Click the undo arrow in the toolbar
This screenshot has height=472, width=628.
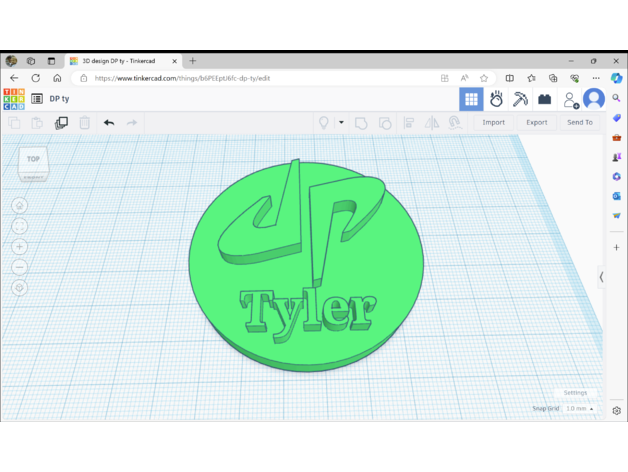(x=108, y=122)
